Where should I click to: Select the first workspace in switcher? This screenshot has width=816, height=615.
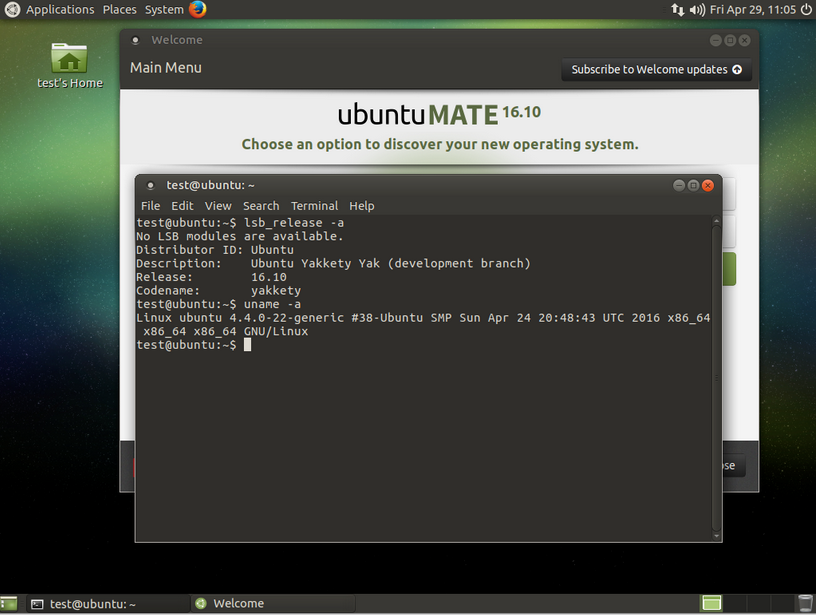tap(711, 604)
